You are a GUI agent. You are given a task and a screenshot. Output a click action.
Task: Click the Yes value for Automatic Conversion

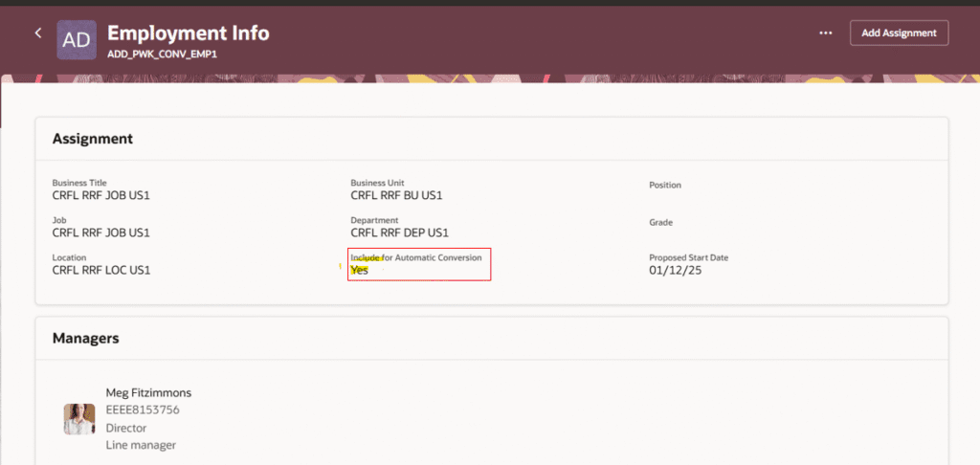360,271
